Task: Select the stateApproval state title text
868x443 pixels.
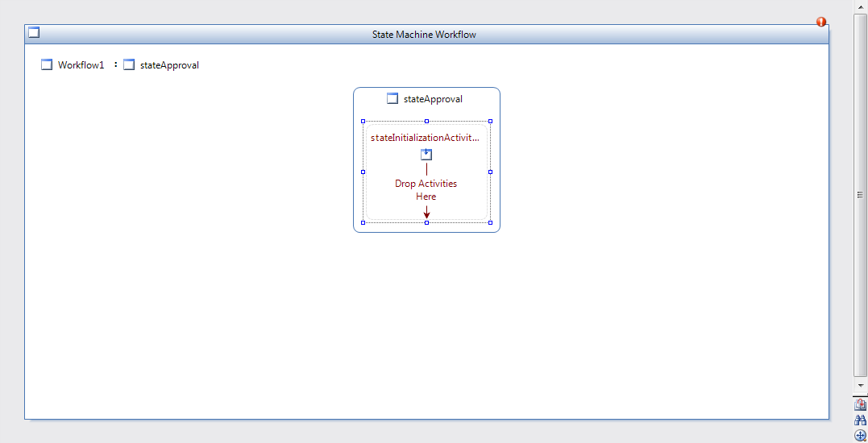Action: [433, 100]
